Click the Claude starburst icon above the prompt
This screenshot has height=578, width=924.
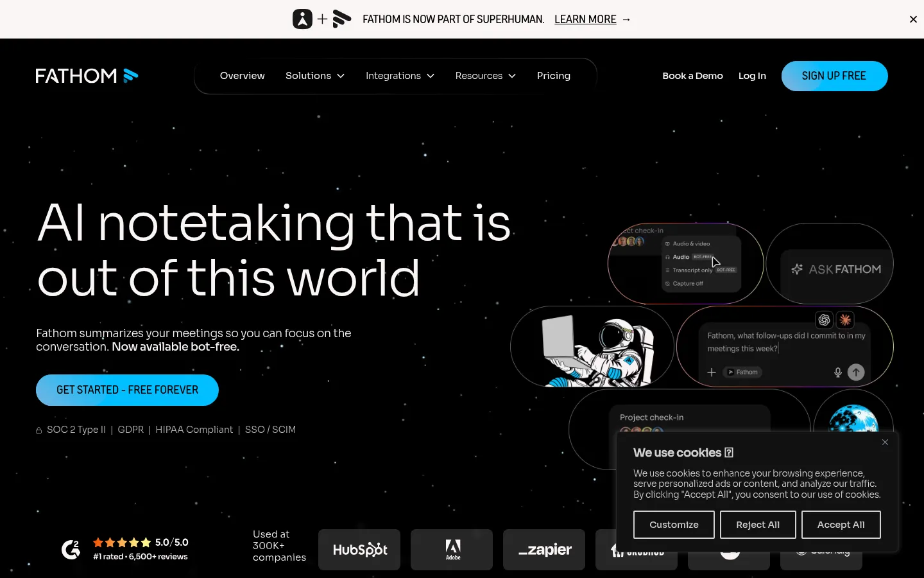point(845,320)
